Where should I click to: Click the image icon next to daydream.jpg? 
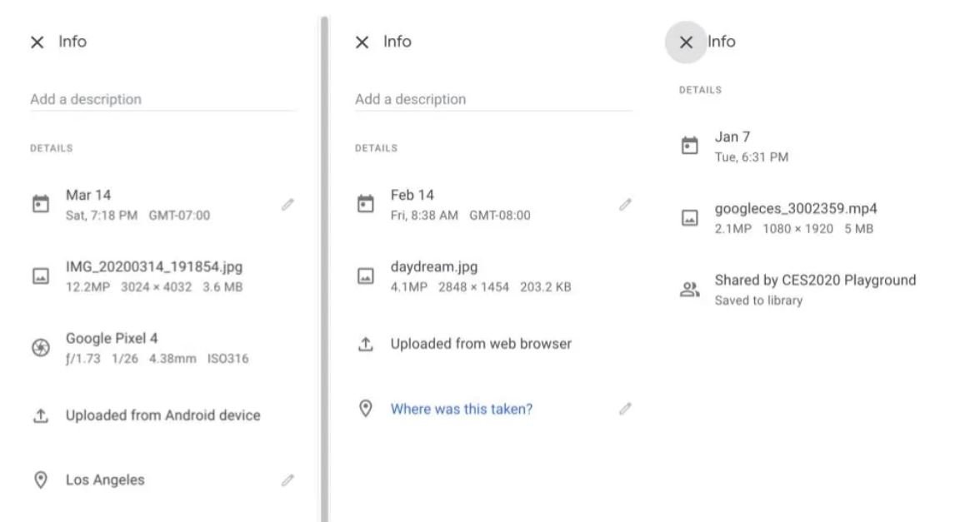pos(364,276)
